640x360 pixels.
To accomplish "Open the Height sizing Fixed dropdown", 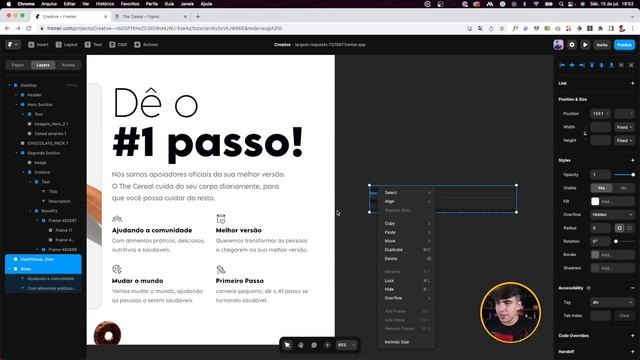I will click(x=624, y=140).
